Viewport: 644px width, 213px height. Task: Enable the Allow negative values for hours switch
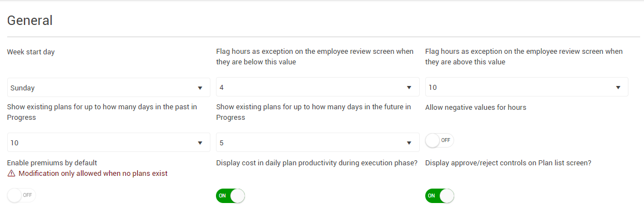tap(440, 140)
